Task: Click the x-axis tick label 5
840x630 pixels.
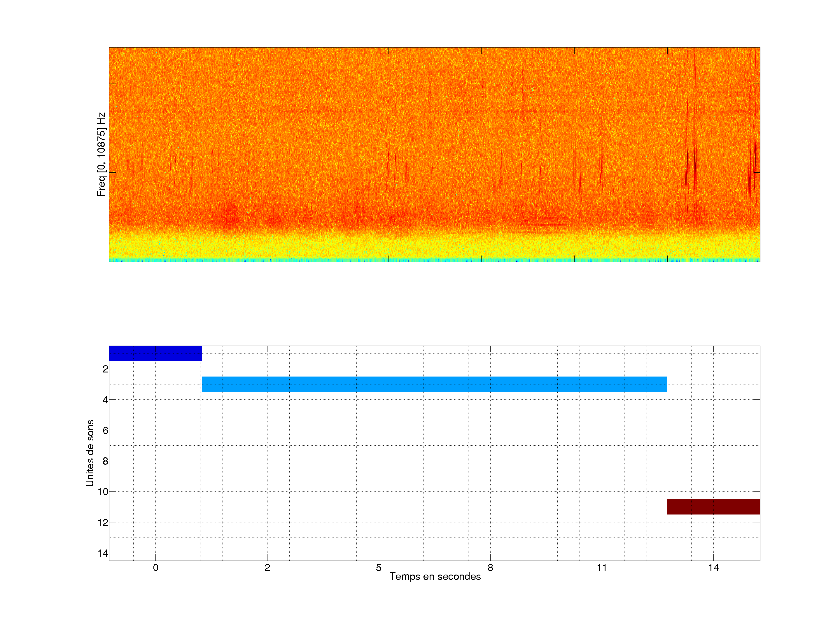Action: (379, 568)
